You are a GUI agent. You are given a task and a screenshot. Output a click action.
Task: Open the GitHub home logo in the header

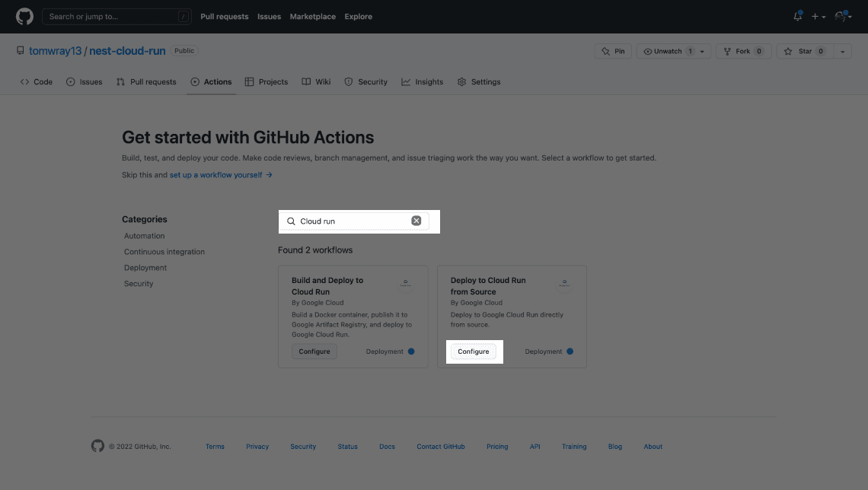click(x=24, y=17)
